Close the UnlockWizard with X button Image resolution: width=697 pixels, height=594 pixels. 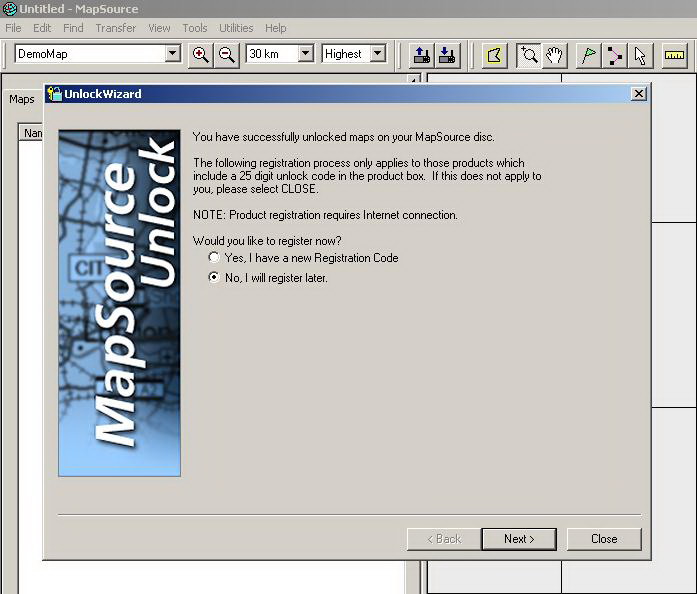pyautogui.click(x=639, y=94)
